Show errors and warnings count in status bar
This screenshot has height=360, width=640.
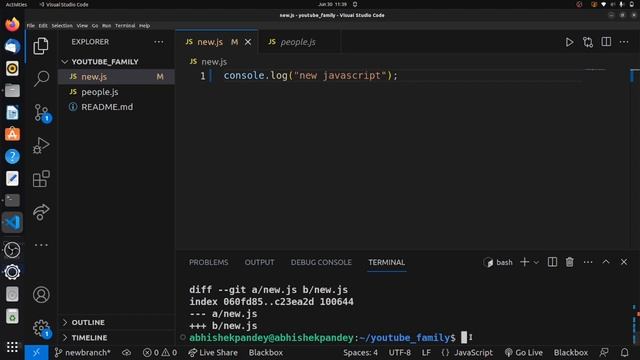click(x=160, y=353)
